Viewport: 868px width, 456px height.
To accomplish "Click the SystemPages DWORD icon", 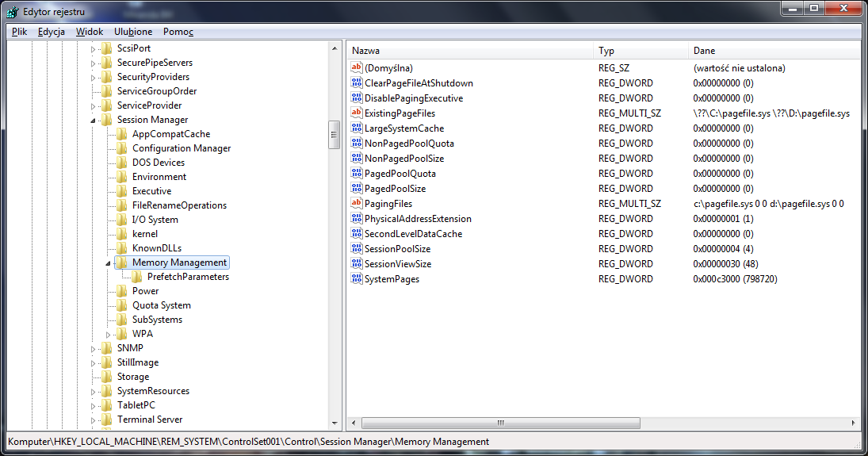I will (357, 278).
